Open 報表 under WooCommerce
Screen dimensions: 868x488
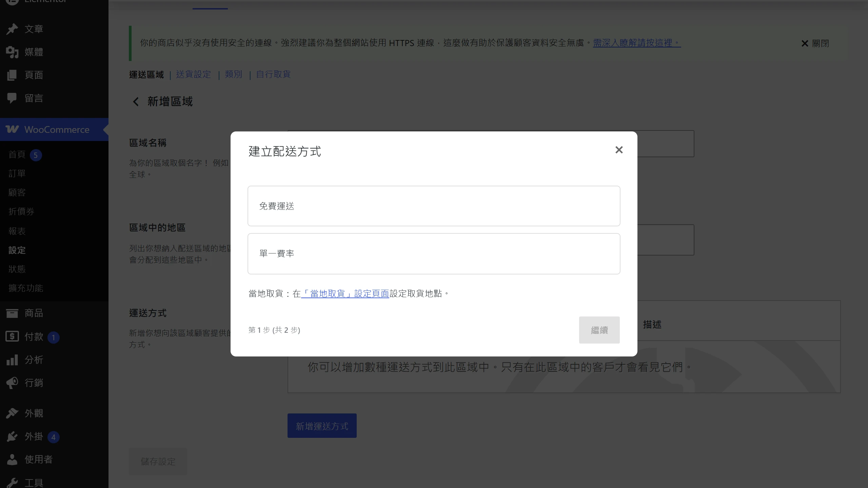point(17,231)
